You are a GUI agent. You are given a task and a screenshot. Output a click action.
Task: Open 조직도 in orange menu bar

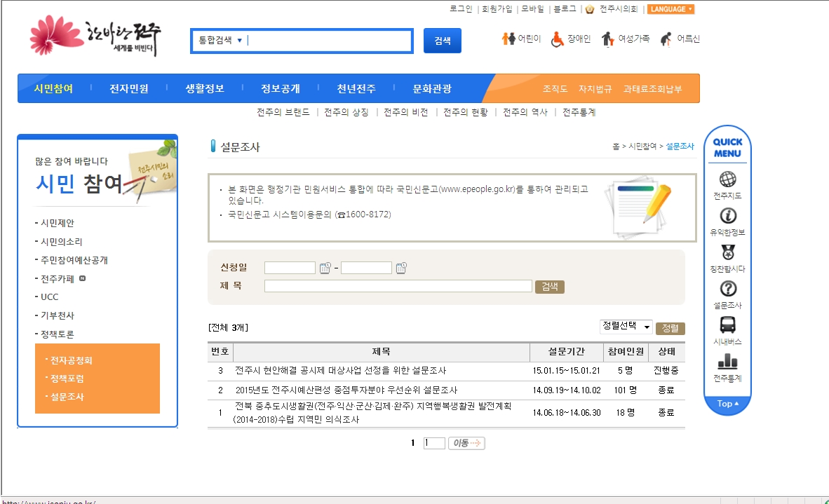(x=555, y=89)
